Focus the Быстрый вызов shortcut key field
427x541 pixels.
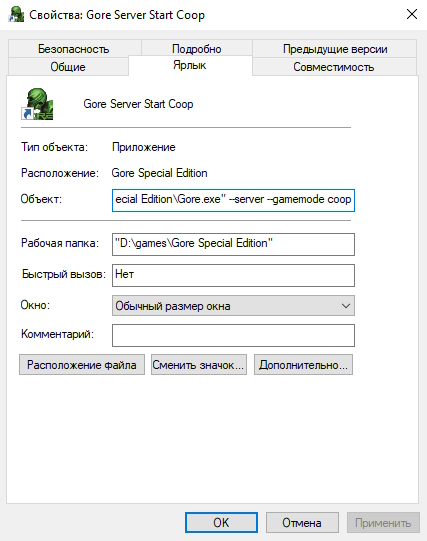(x=233, y=275)
